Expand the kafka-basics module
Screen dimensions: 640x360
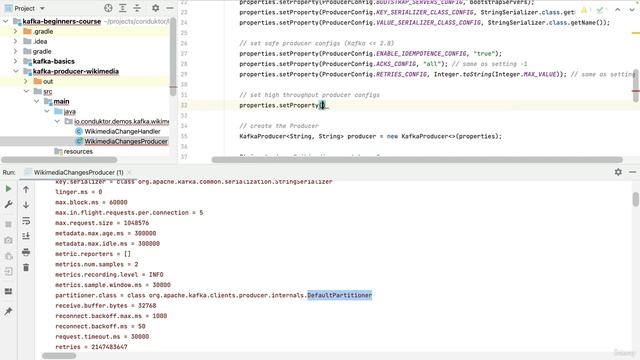coord(16,61)
